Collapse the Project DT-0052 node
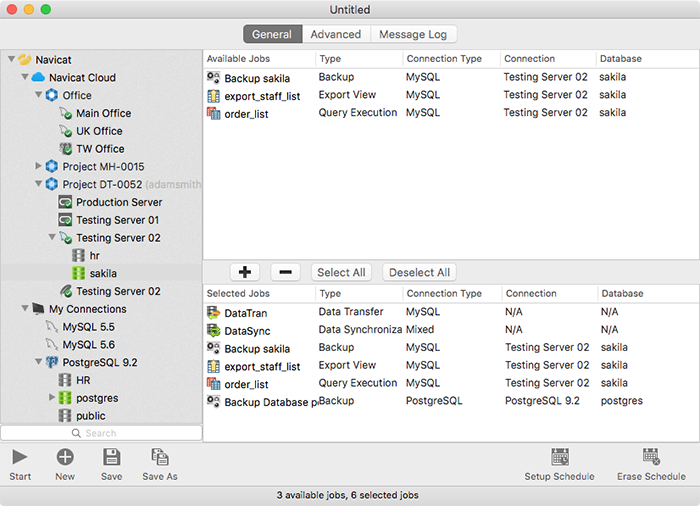The image size is (700, 506). click(39, 184)
